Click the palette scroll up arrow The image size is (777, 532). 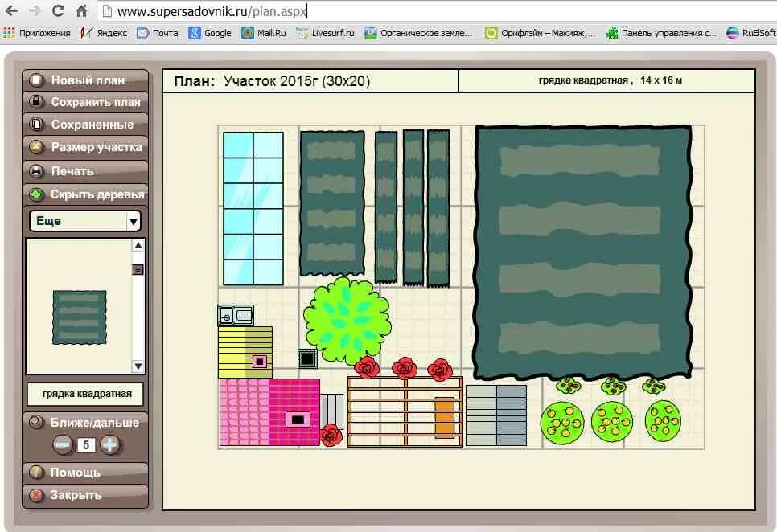point(138,245)
